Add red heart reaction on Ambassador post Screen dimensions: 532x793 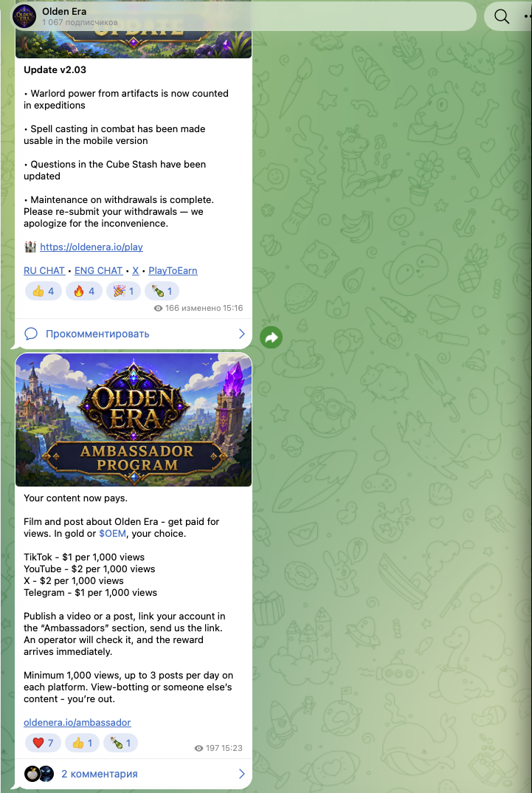[44, 743]
